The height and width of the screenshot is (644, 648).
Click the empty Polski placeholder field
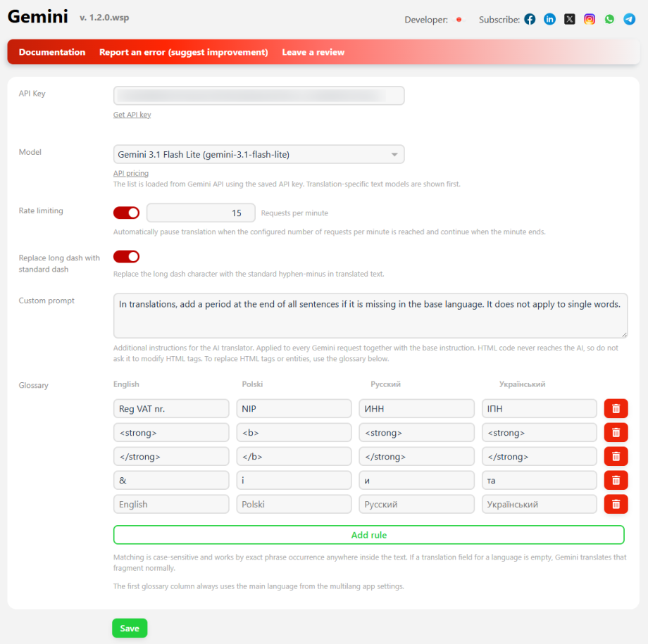tap(294, 505)
